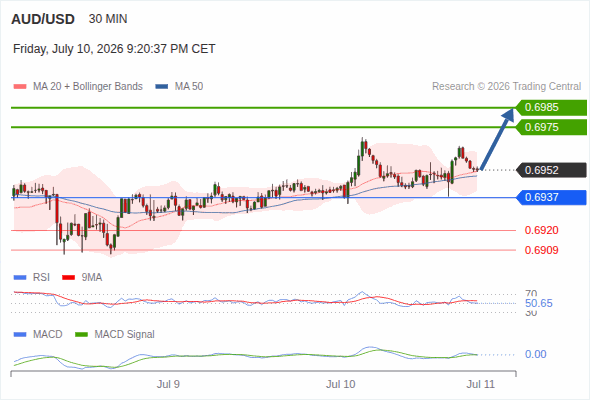The width and height of the screenshot is (590, 400).
Task: Click the 0.6920 support level value
Action: [541, 230]
